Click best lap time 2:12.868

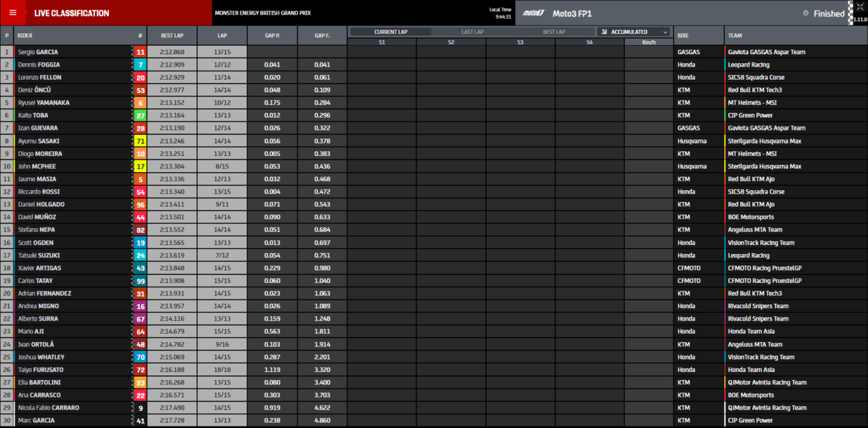coord(172,52)
